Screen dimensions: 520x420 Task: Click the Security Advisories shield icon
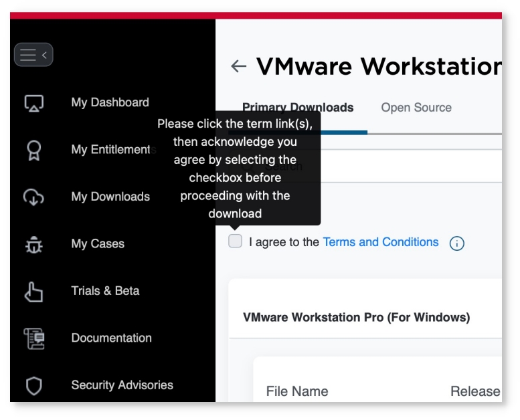click(x=33, y=386)
